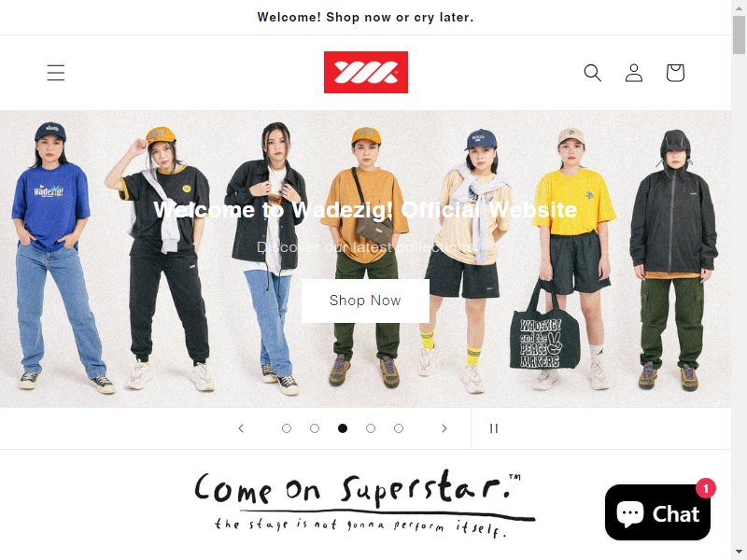The width and height of the screenshot is (747, 560).
Task: Open the search magnifier icon
Action: click(x=592, y=73)
